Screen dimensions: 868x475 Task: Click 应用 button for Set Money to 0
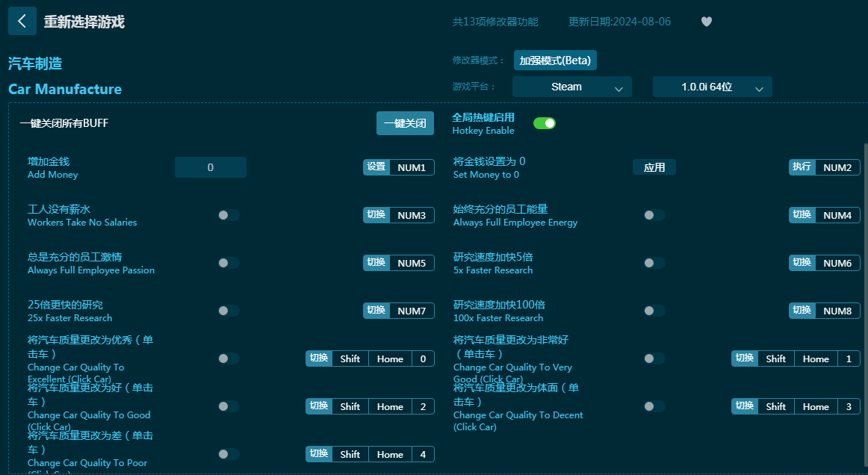(654, 167)
